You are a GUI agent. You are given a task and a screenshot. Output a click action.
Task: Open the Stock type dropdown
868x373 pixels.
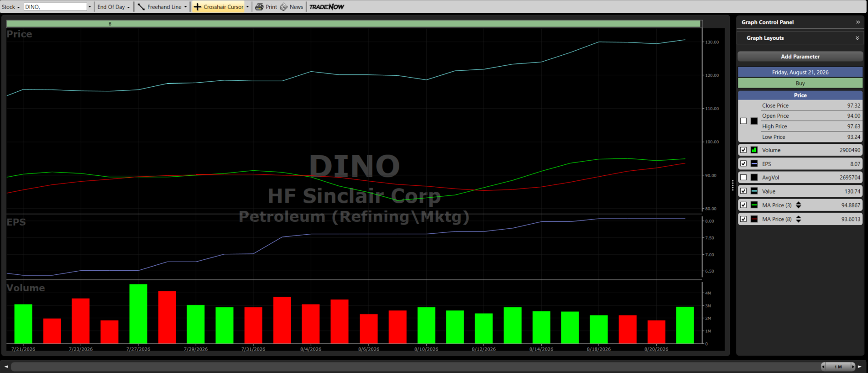[x=11, y=7]
